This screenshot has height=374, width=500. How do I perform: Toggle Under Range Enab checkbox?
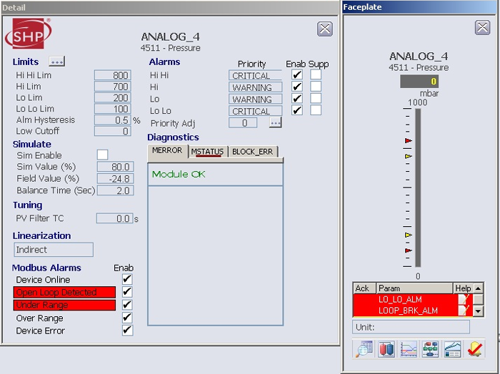pos(127,305)
